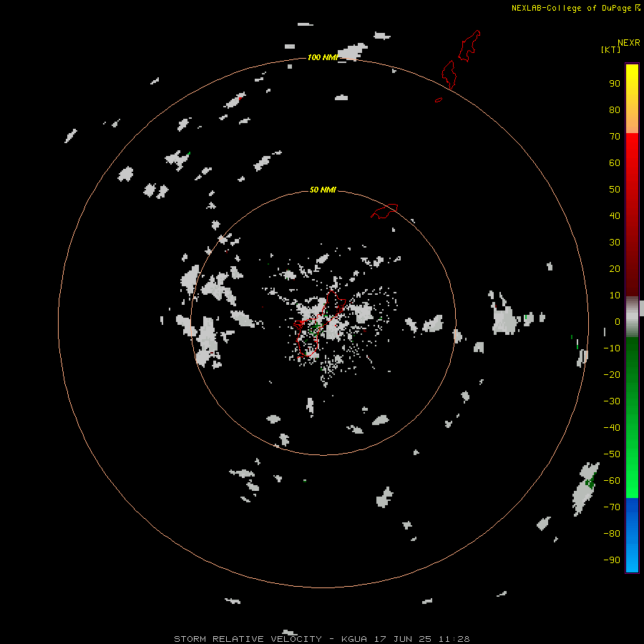Click the NEXR label above the color scale
The height and width of the screenshot is (644, 644).
click(628, 43)
